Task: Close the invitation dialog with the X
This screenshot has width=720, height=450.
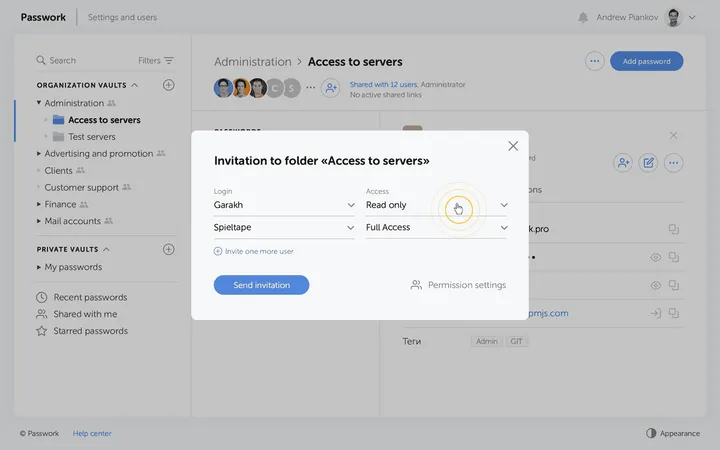Action: tap(513, 146)
